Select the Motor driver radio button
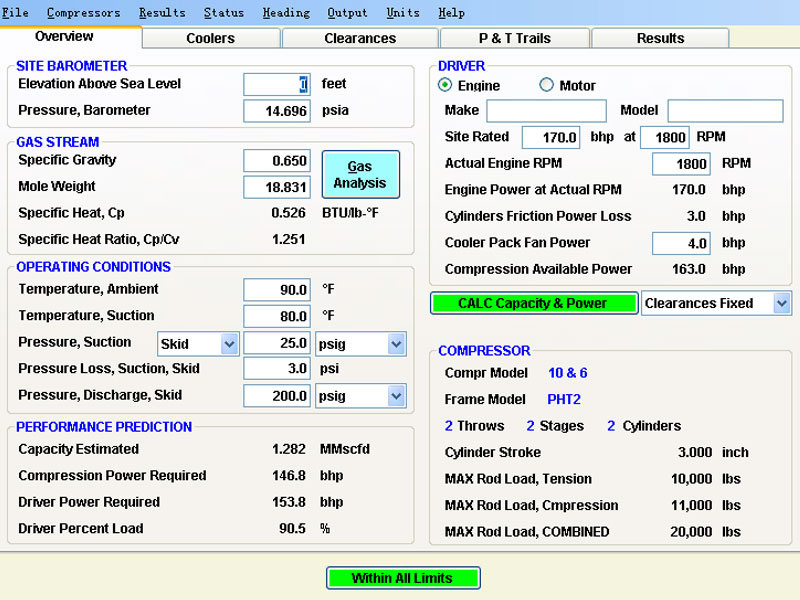800x600 pixels. [547, 86]
